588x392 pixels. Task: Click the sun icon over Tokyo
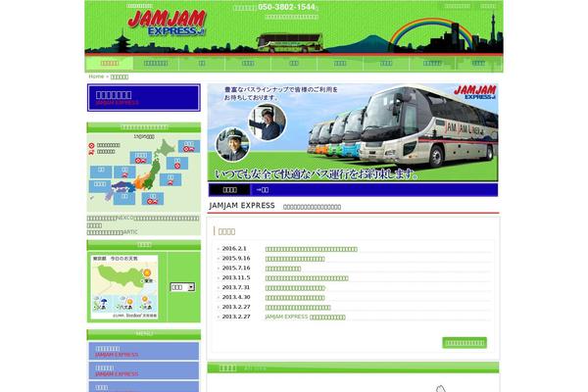click(x=147, y=272)
